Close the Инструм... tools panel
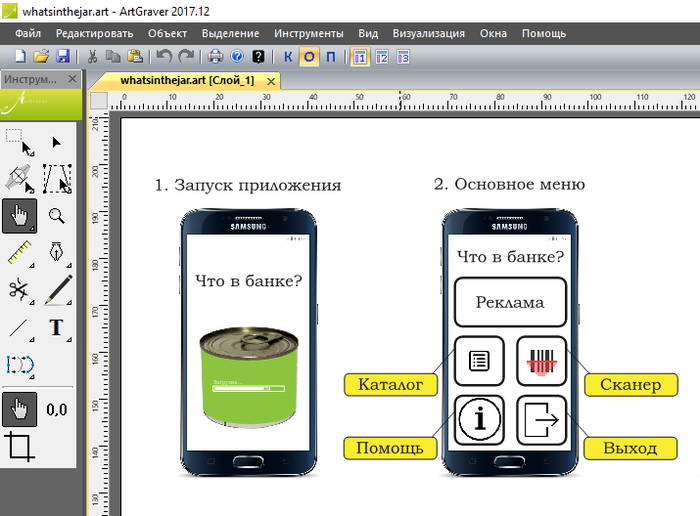This screenshot has height=516, width=700. coord(72,79)
